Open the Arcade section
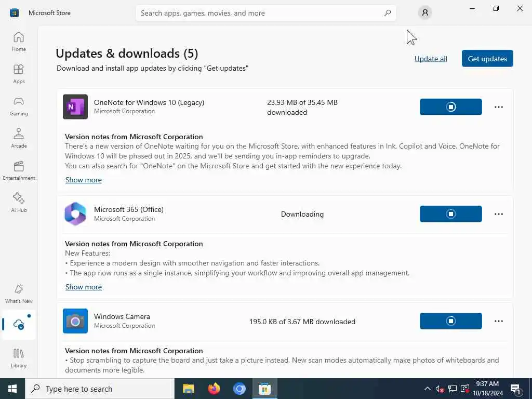The image size is (532, 399). [x=19, y=138]
